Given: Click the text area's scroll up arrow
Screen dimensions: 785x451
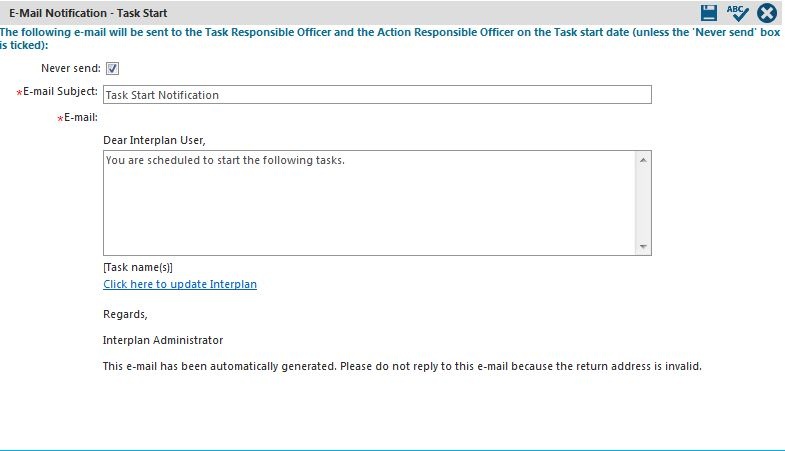Looking at the screenshot, I should (643, 160).
